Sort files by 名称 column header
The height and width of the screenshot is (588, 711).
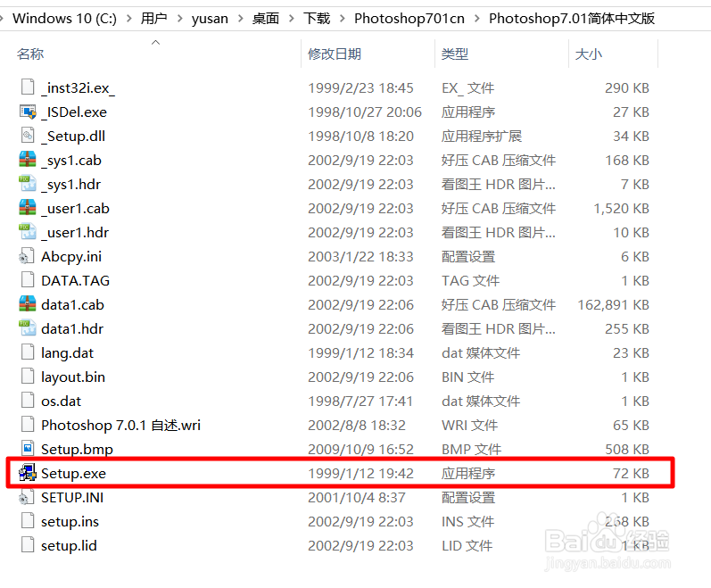[30, 54]
